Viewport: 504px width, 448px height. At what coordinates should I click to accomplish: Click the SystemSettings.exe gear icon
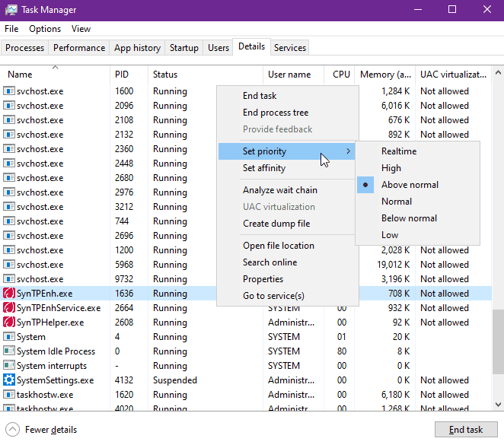(x=9, y=380)
